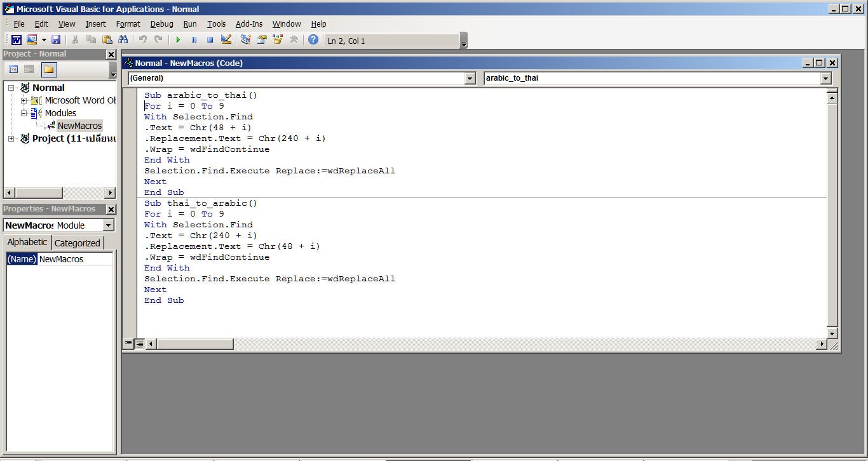Close the Project - Normal panel
The width and height of the screenshot is (868, 461).
(x=111, y=55)
